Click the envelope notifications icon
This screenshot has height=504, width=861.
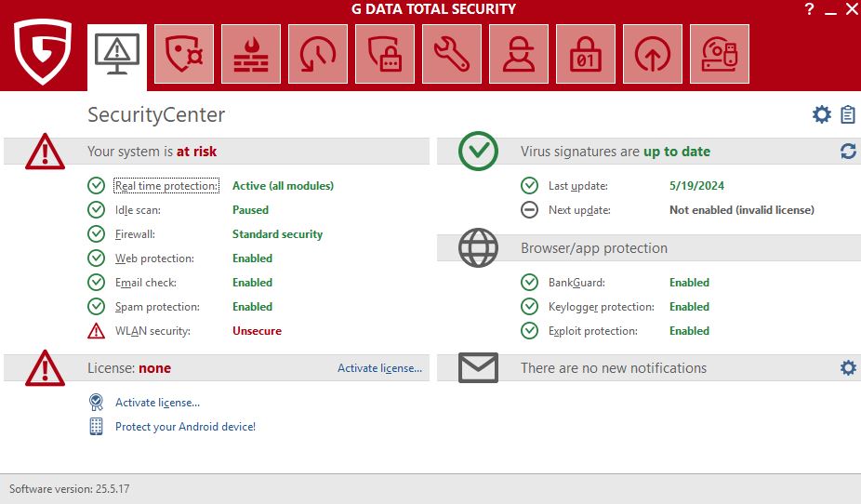point(478,368)
